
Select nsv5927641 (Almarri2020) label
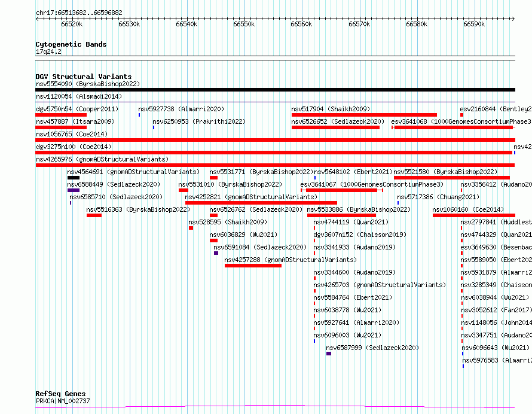(356, 322)
